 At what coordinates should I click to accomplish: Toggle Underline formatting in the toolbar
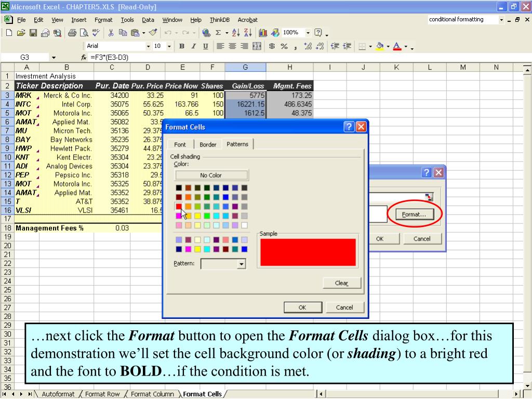point(206,46)
